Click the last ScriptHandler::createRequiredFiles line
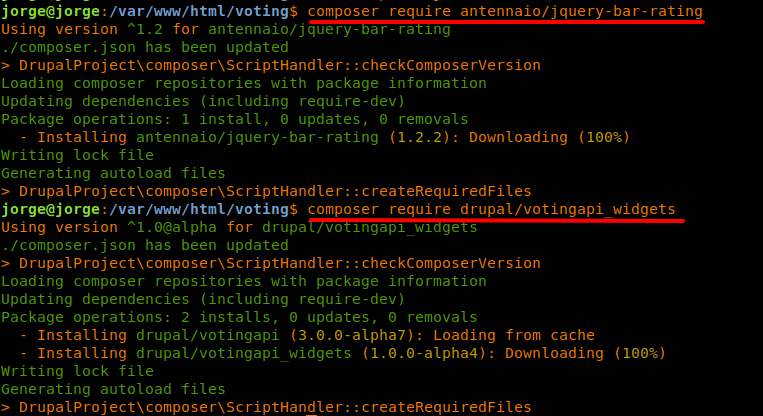 coord(266,407)
